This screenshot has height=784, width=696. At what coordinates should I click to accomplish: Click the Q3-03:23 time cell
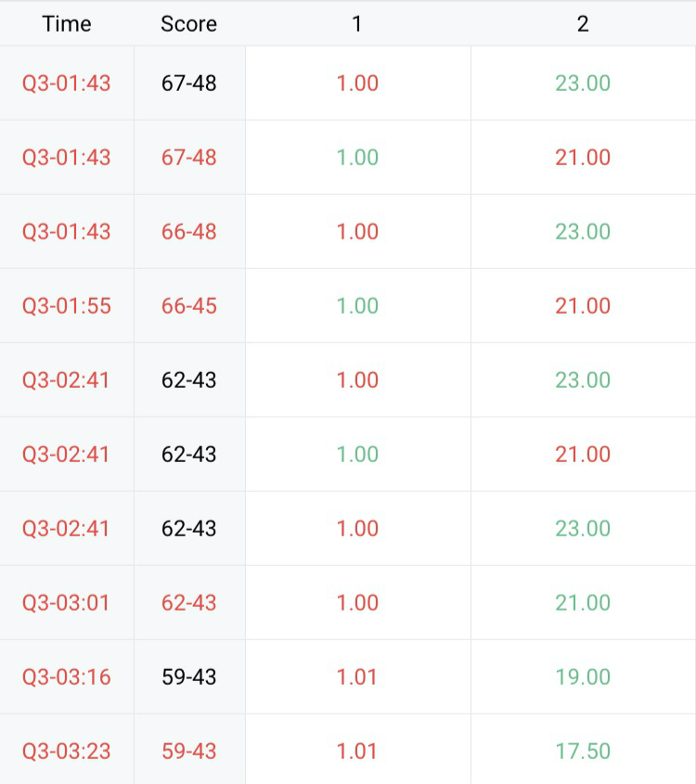[67, 752]
